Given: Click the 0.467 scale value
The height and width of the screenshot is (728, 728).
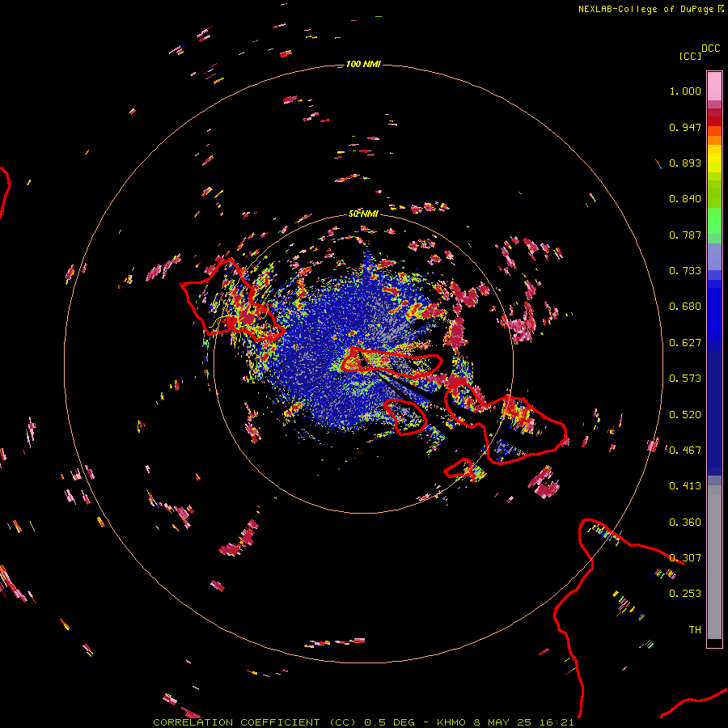Looking at the screenshot, I should pyautogui.click(x=685, y=451).
